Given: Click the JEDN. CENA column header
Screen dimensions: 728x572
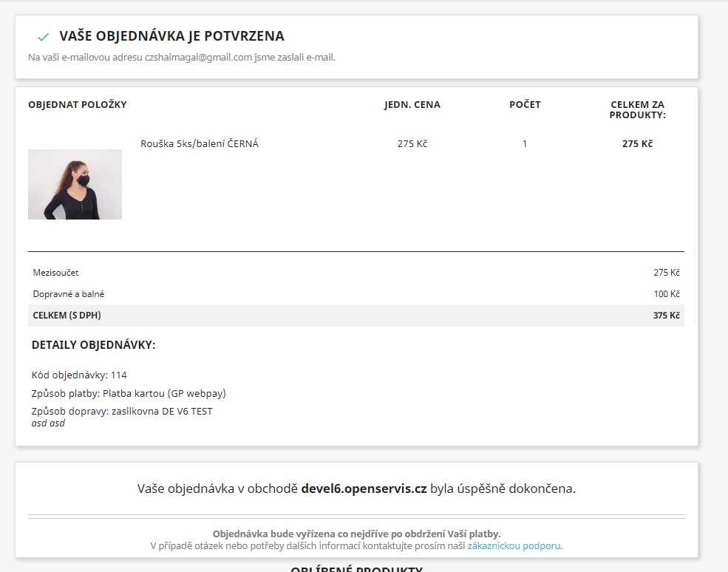Looking at the screenshot, I should click(x=412, y=105).
